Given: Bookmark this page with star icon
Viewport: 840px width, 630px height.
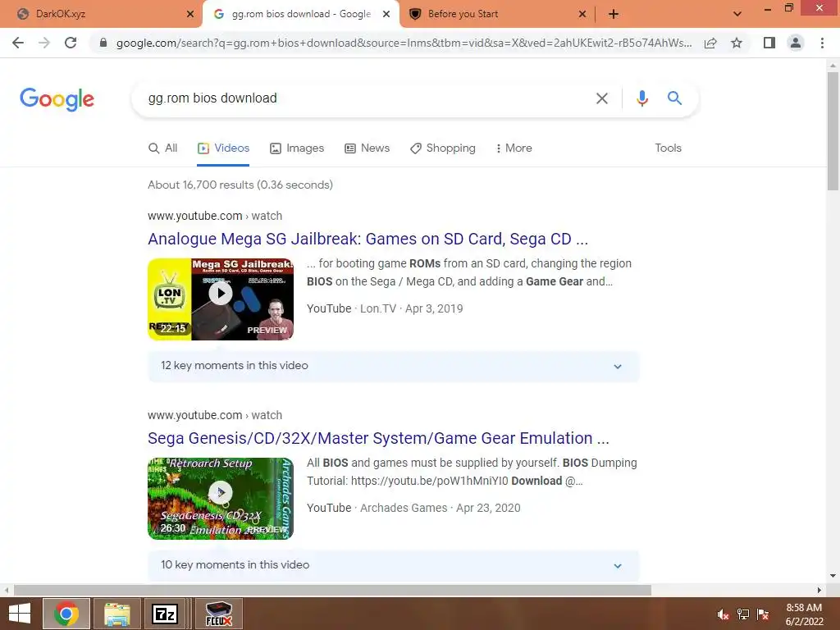Looking at the screenshot, I should point(737,43).
